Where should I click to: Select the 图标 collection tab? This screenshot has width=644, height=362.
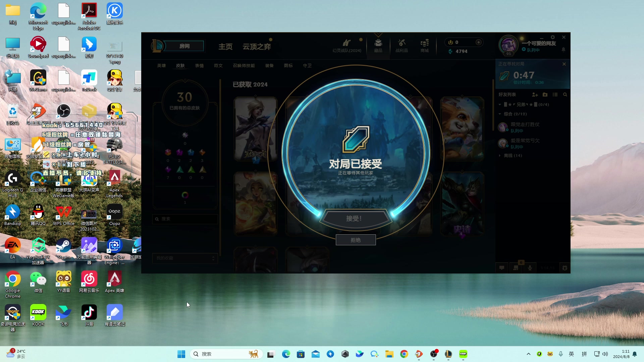click(x=288, y=66)
